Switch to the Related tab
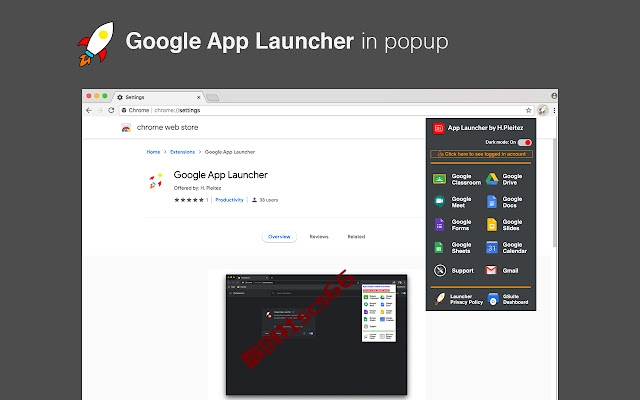The image size is (640, 400). pyautogui.click(x=356, y=237)
